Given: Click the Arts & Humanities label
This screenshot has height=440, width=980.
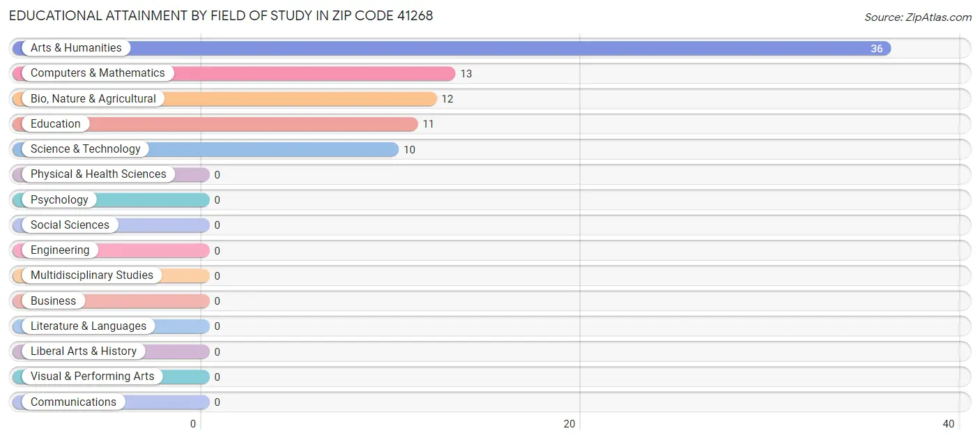Looking at the screenshot, I should (x=76, y=48).
